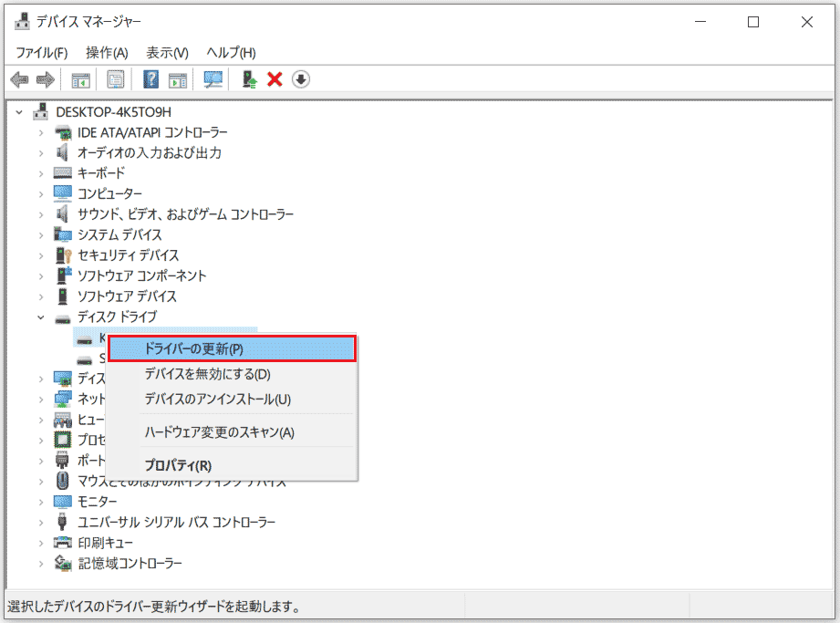Viewport: 840px width, 623px height.
Task: Collapse the DESKTOP-4K5TO9H root node
Action: click(x=20, y=112)
